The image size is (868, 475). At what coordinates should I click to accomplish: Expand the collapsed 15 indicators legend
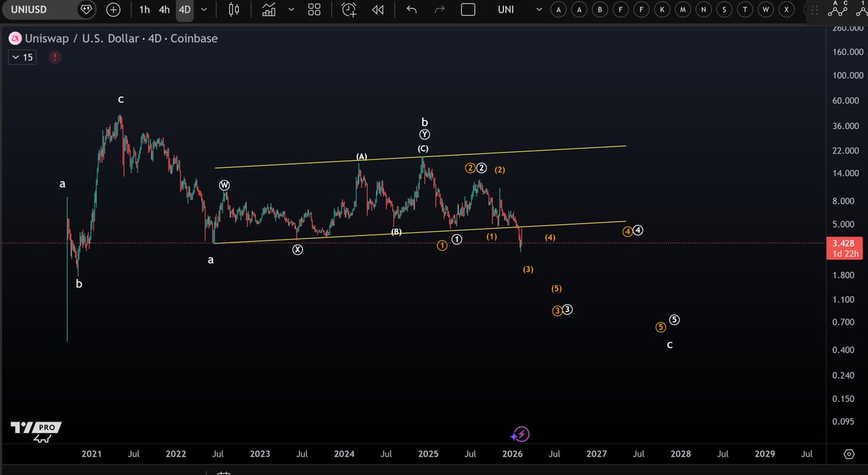point(22,57)
